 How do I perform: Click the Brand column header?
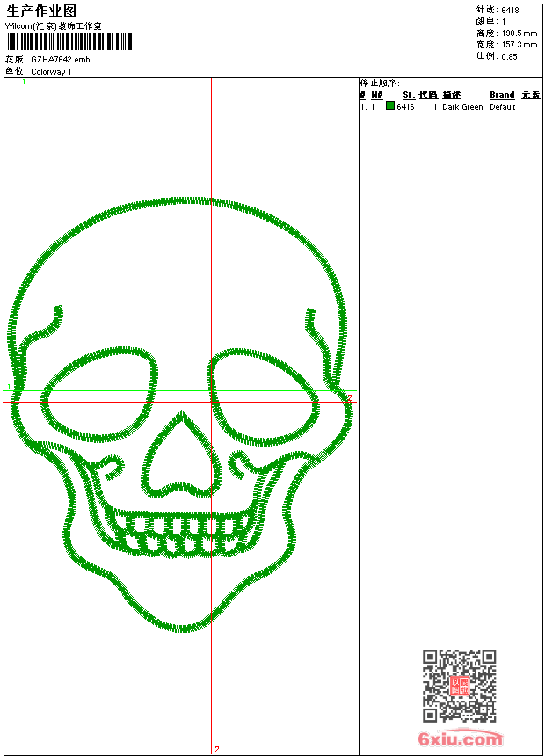pyautogui.click(x=502, y=95)
